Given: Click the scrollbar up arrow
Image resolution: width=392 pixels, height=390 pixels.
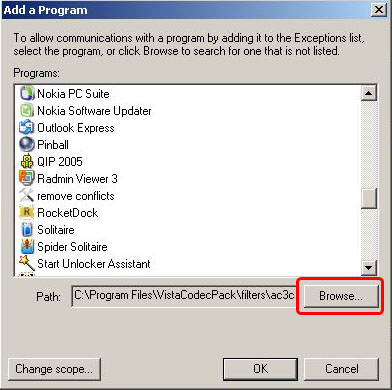Looking at the screenshot, I should coord(369,93).
